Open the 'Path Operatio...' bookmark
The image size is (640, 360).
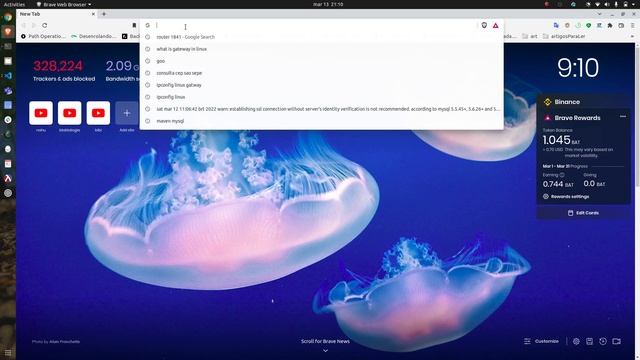43,36
